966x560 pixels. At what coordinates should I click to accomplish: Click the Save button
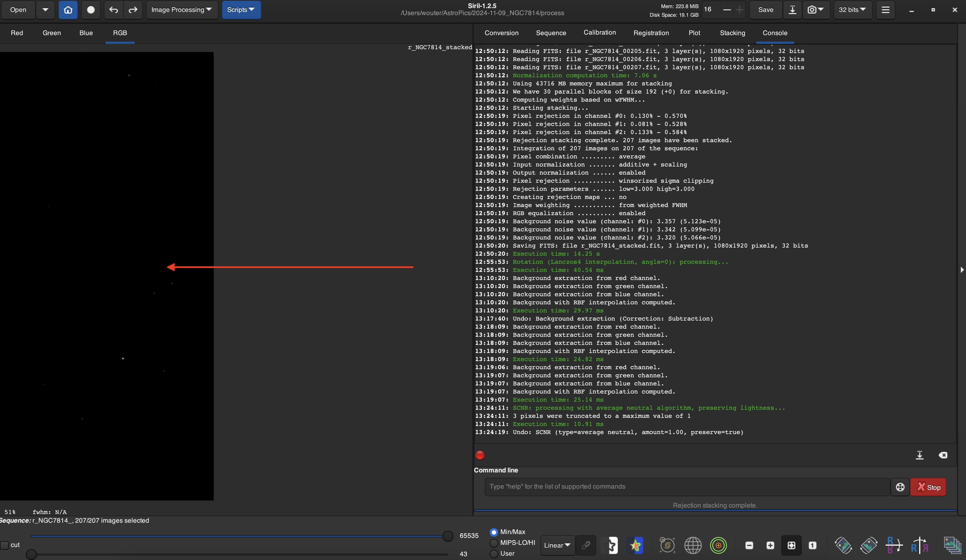[766, 10]
